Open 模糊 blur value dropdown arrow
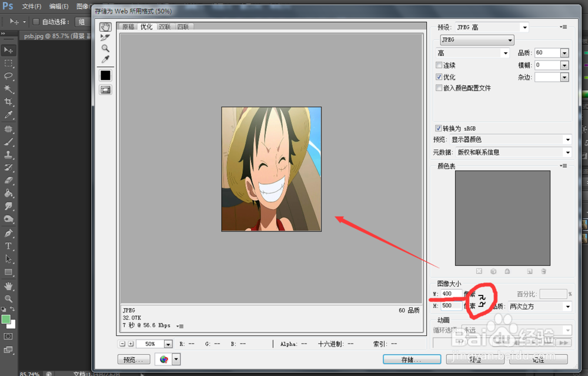The width and height of the screenshot is (588, 376). click(x=564, y=65)
